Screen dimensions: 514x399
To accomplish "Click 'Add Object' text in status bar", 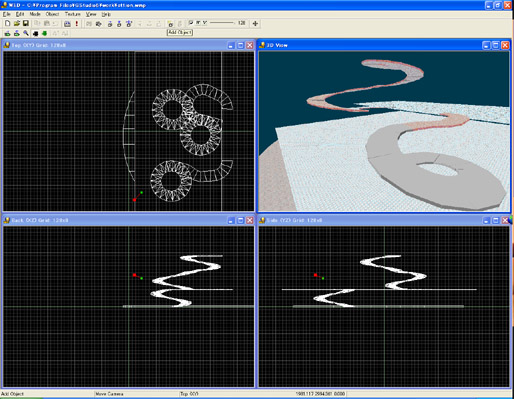I will tap(12, 394).
